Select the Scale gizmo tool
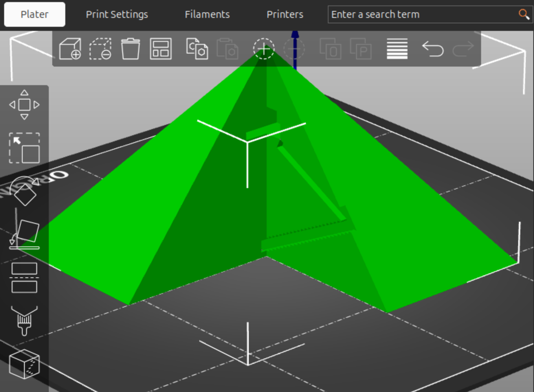The image size is (534, 392). (x=25, y=148)
